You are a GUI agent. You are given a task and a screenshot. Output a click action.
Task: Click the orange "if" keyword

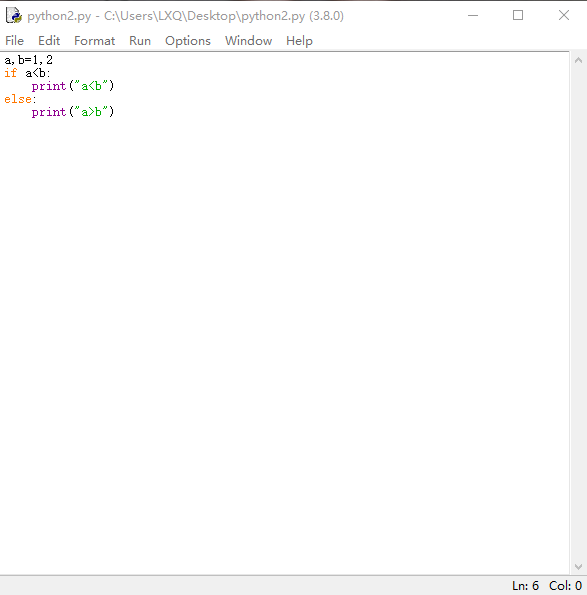[11, 73]
